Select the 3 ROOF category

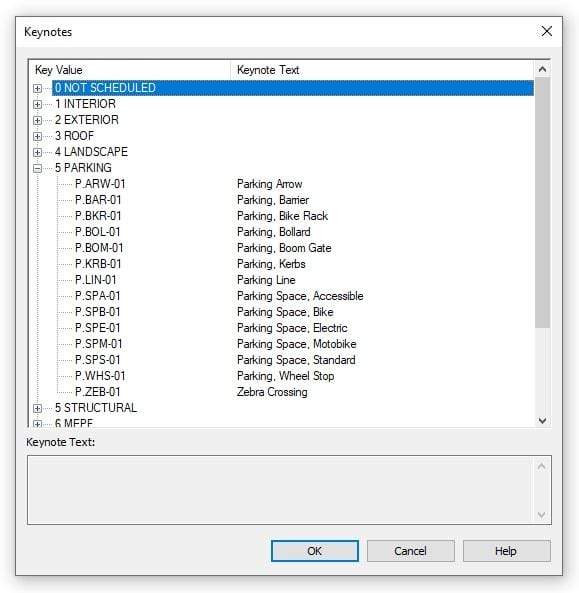(x=74, y=136)
